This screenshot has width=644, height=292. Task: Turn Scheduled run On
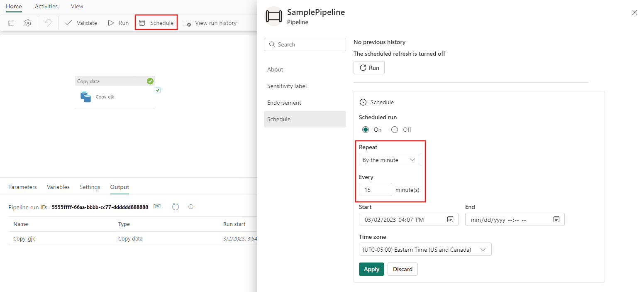click(x=366, y=130)
